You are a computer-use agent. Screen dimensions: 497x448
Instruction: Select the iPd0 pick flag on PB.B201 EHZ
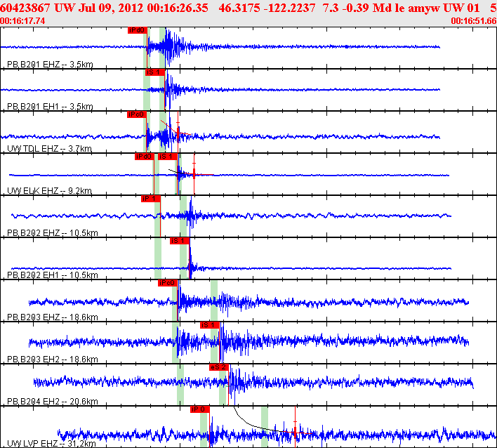point(138,30)
